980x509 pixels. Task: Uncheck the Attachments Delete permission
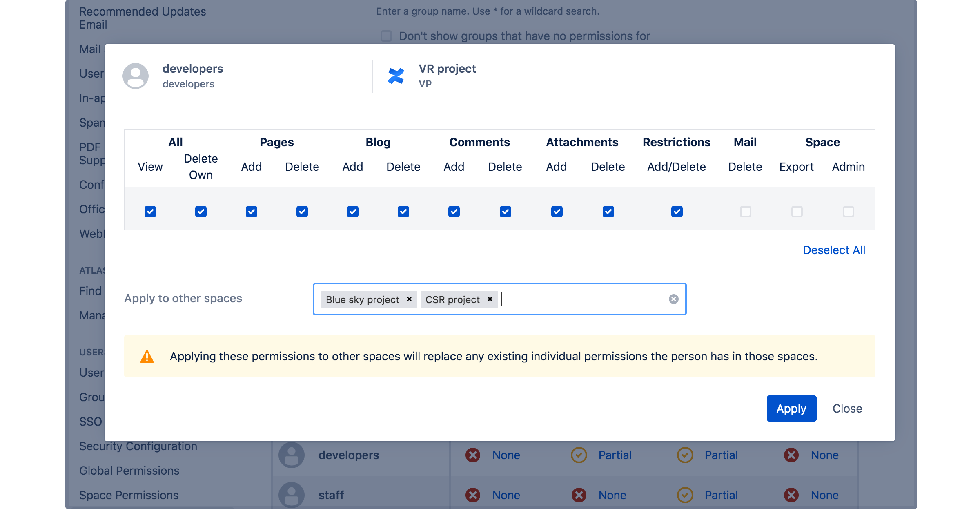(x=608, y=212)
